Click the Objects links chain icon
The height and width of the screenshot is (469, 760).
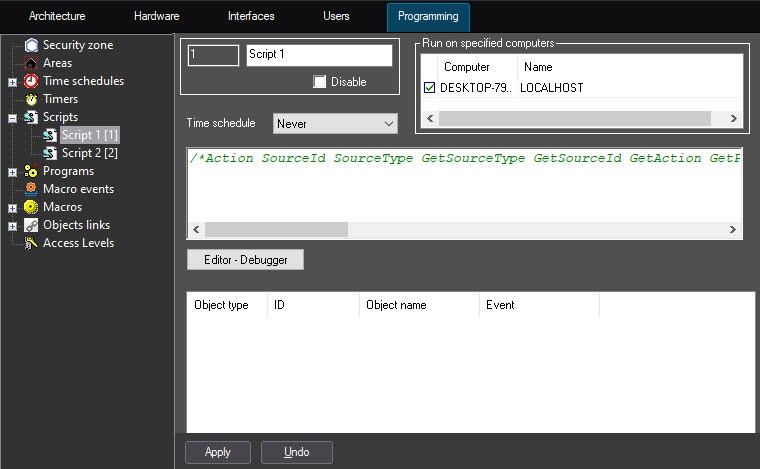point(31,225)
